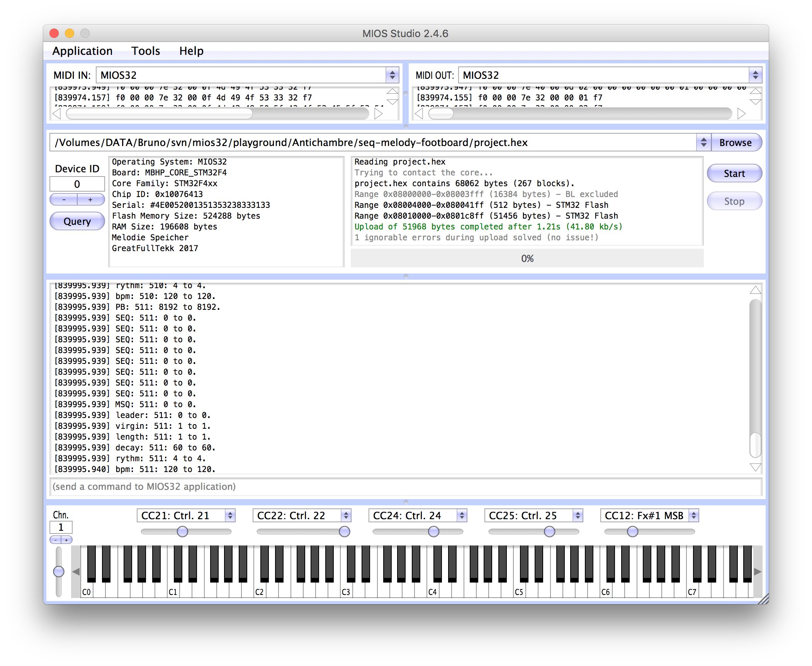812x666 pixels.
Task: Shift keyboard octave range right with arrow
Action: (758, 571)
